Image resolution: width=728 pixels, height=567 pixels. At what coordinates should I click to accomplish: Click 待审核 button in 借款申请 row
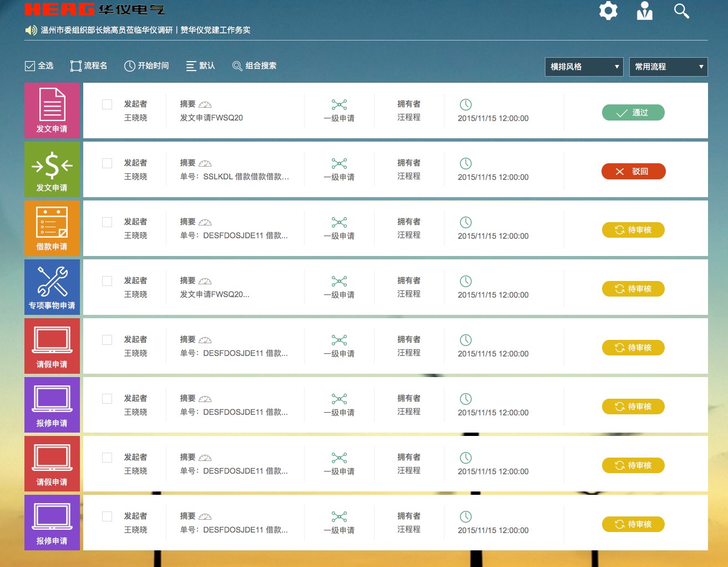633,230
